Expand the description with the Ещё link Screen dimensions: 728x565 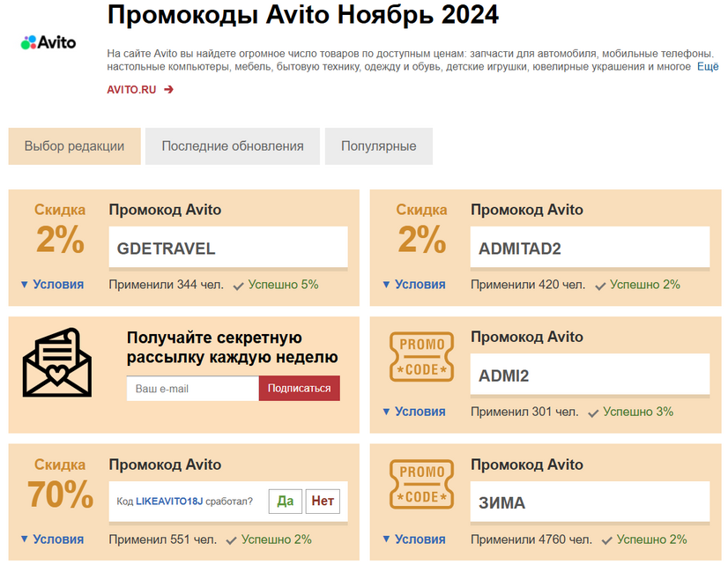[708, 67]
